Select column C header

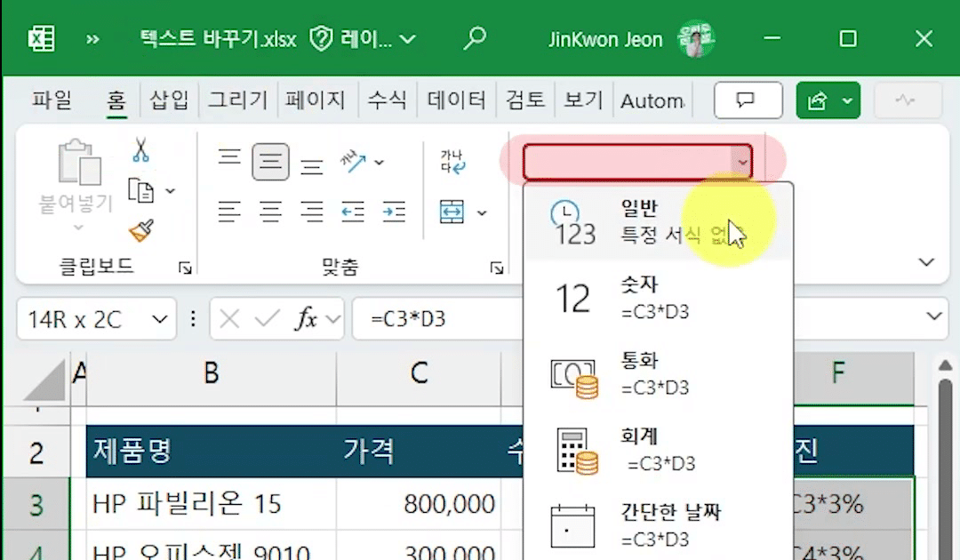pyautogui.click(x=419, y=372)
